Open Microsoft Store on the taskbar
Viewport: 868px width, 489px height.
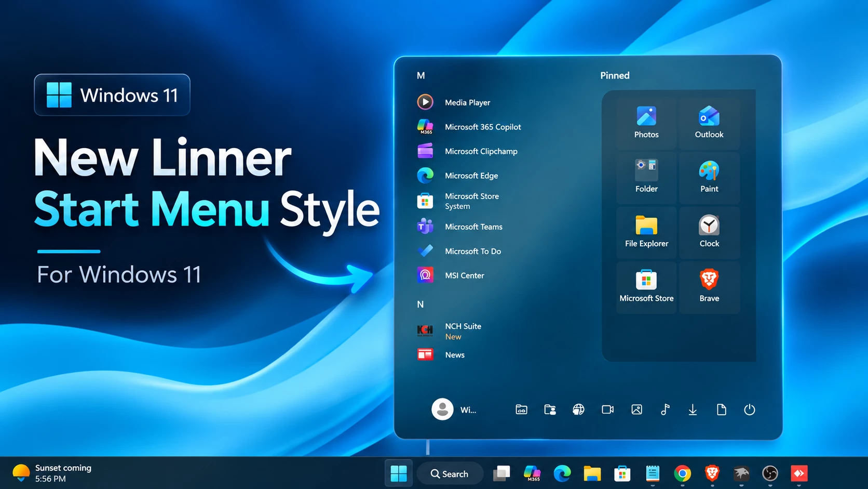coord(622,473)
